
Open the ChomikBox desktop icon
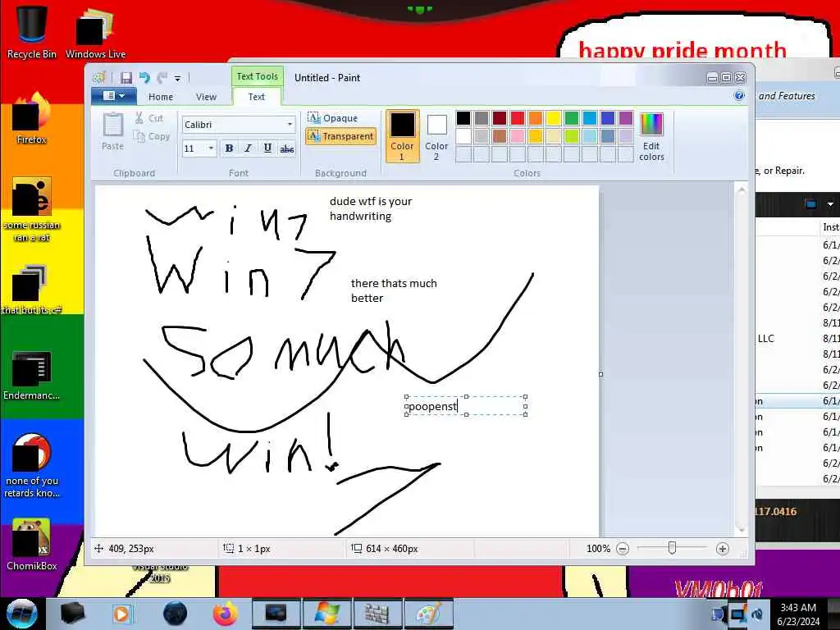coord(32,545)
